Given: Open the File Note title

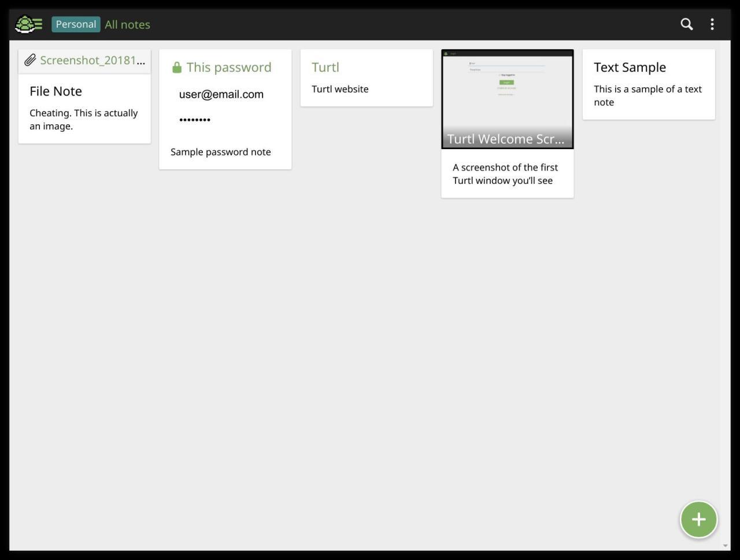Looking at the screenshot, I should click(56, 91).
